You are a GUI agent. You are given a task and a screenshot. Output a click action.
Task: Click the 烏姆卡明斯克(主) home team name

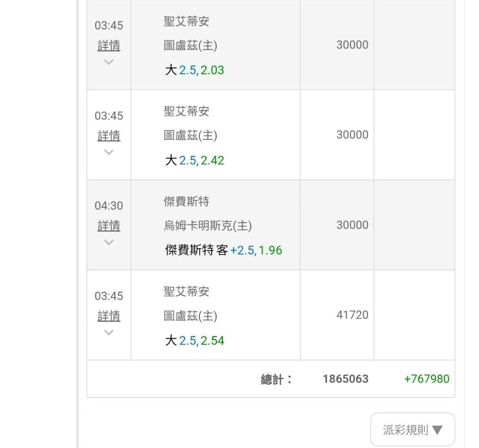(207, 226)
